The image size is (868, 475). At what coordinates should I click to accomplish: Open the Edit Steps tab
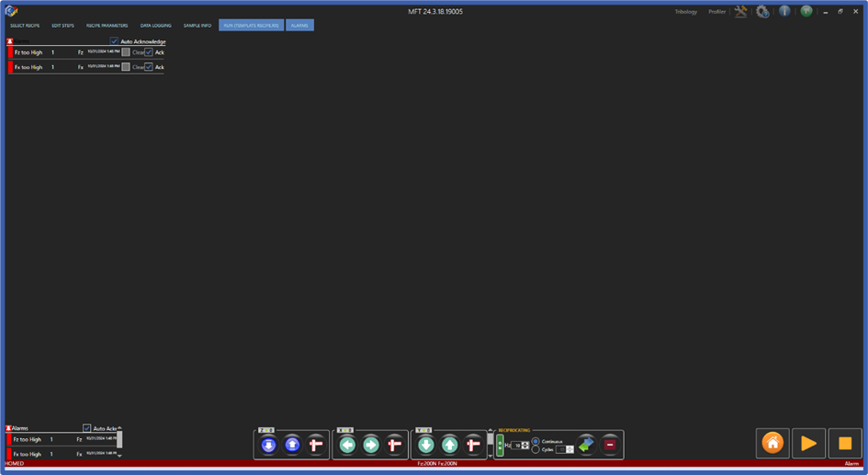click(62, 26)
